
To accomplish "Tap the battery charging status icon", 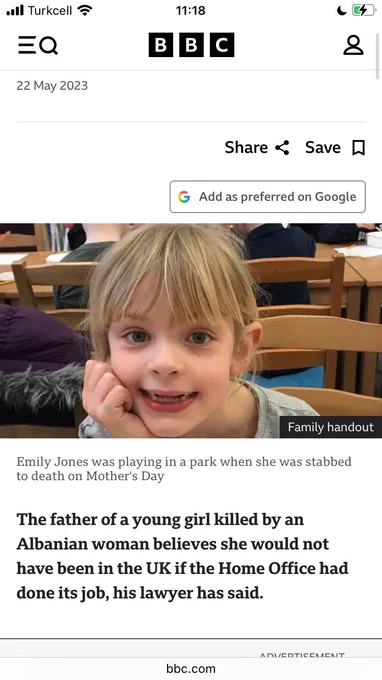I will click(x=363, y=10).
